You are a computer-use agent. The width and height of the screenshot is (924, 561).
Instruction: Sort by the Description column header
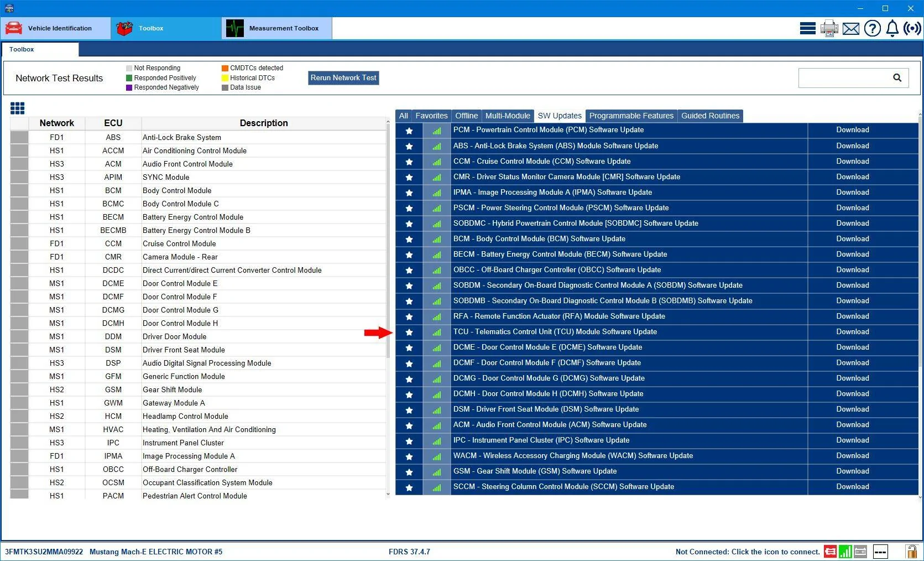[x=264, y=123]
